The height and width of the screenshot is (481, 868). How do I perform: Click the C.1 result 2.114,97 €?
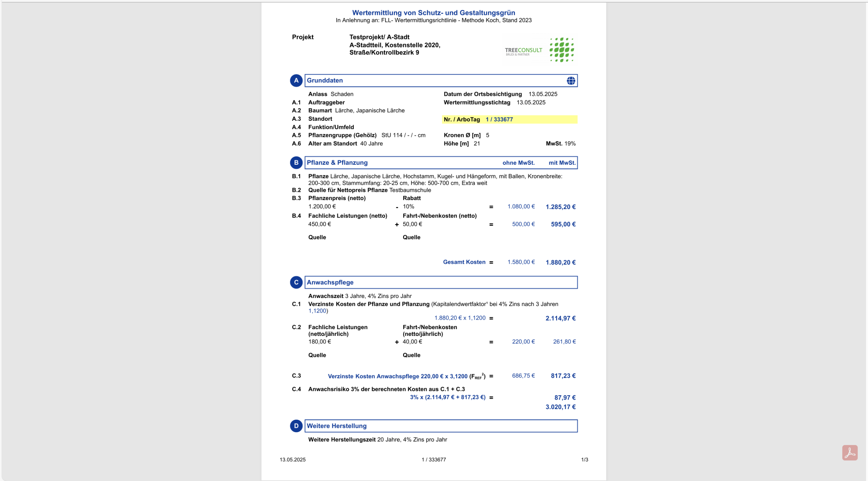(x=560, y=318)
